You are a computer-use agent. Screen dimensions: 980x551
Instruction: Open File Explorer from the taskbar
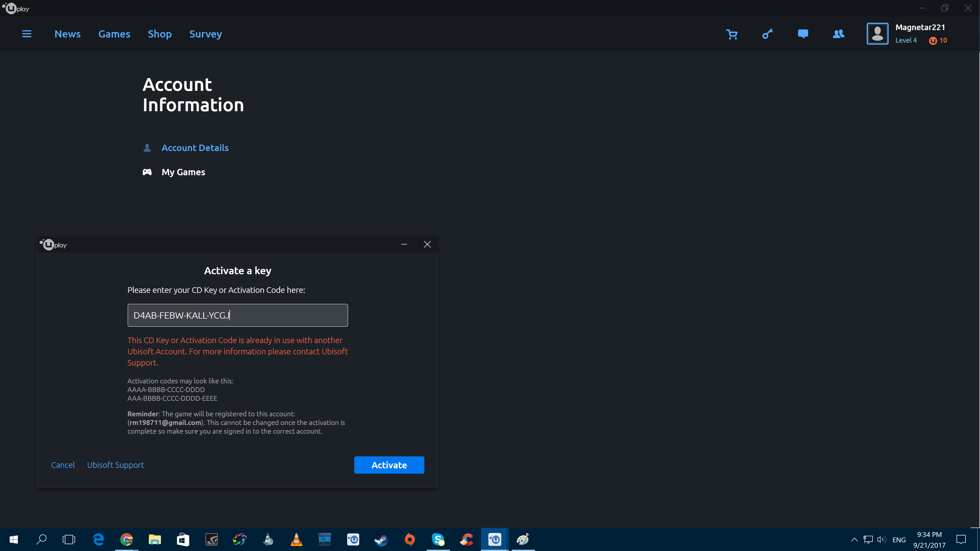(154, 539)
